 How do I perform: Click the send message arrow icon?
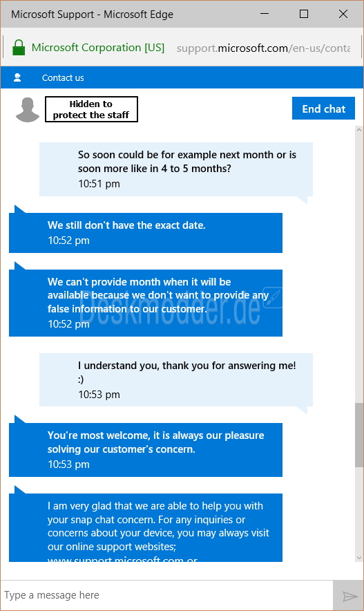pyautogui.click(x=349, y=596)
